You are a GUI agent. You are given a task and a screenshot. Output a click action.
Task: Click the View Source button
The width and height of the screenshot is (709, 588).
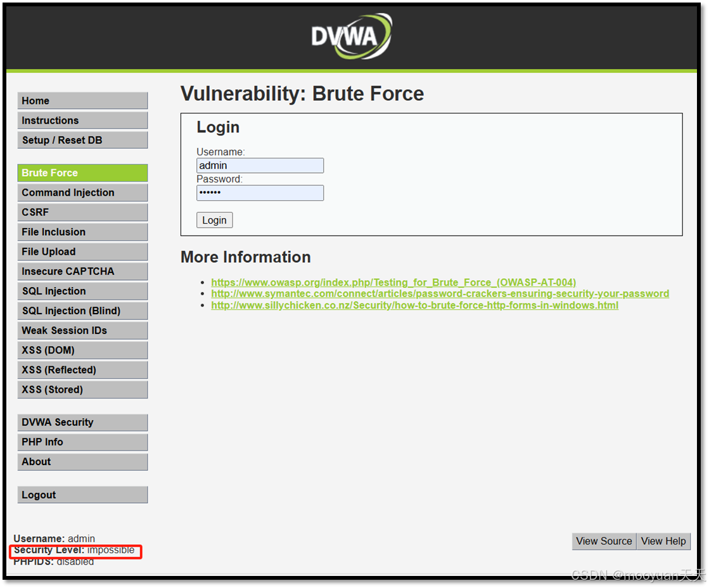604,541
